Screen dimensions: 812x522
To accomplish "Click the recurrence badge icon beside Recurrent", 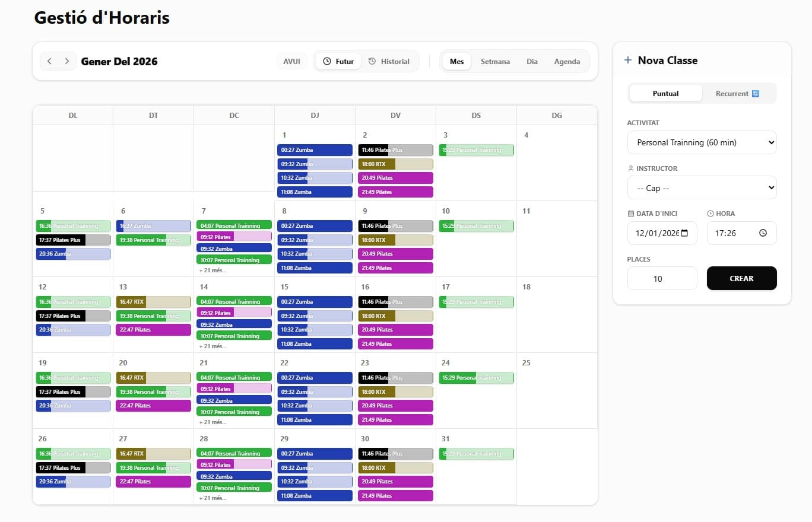I will (755, 93).
